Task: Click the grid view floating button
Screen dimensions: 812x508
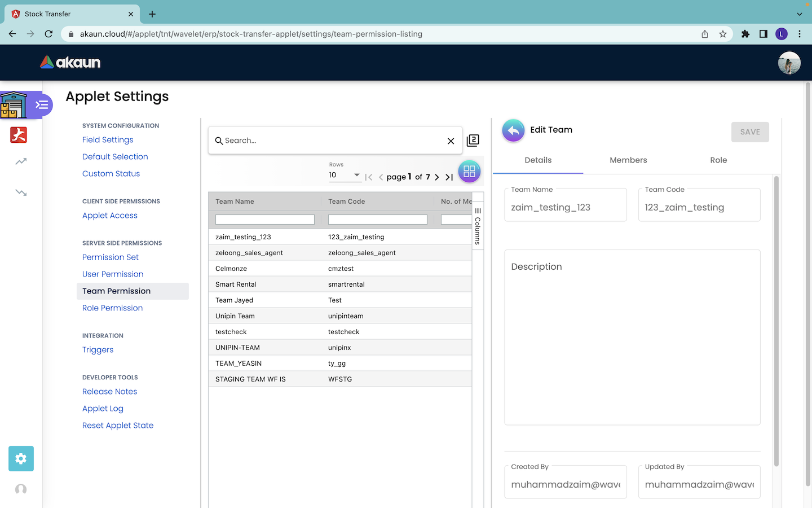Action: tap(469, 172)
